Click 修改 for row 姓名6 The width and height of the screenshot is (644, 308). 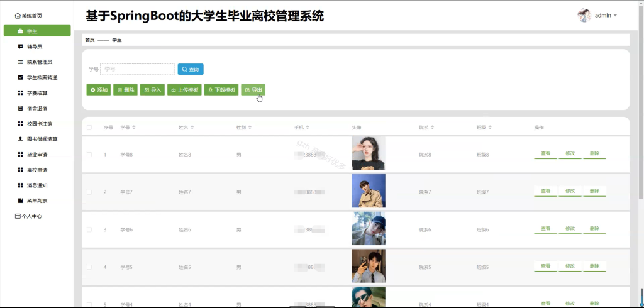570,229
